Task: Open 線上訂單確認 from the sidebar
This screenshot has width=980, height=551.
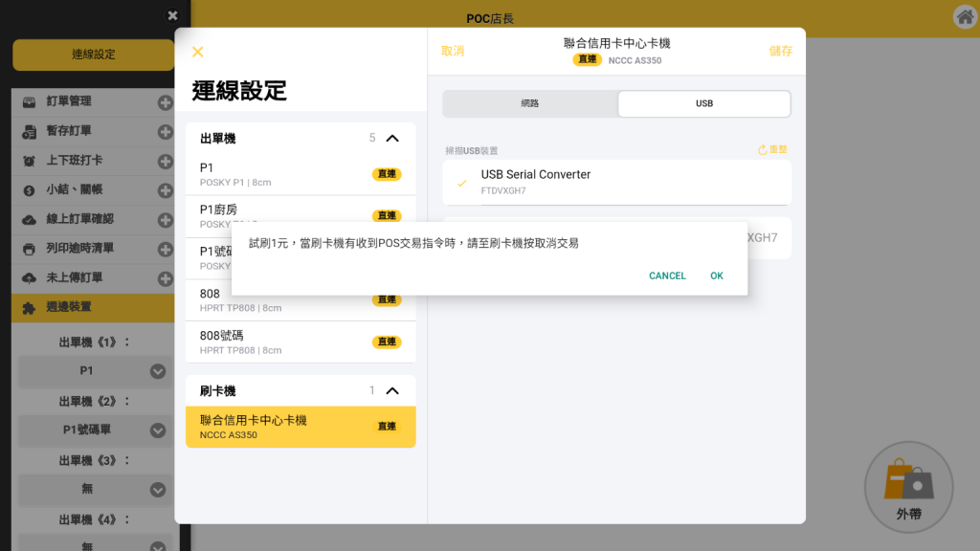Action: (x=80, y=219)
